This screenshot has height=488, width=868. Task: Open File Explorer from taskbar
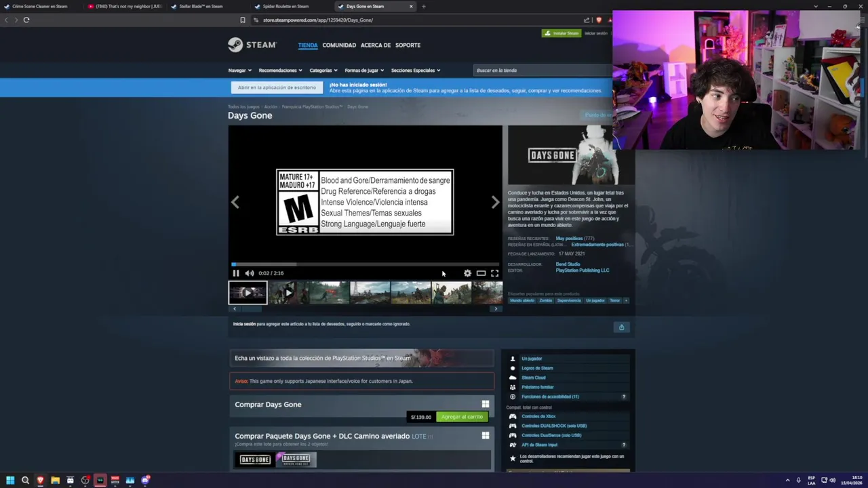(55, 481)
